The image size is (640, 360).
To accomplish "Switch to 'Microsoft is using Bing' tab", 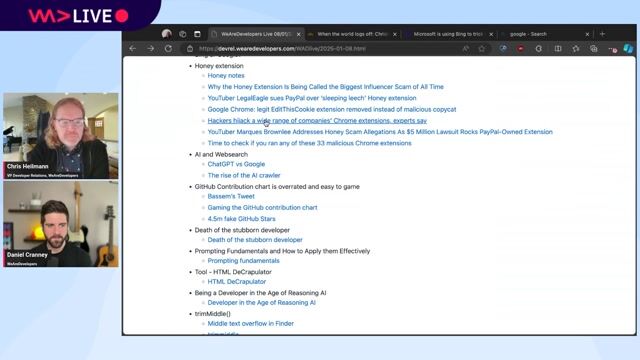I will tap(448, 34).
